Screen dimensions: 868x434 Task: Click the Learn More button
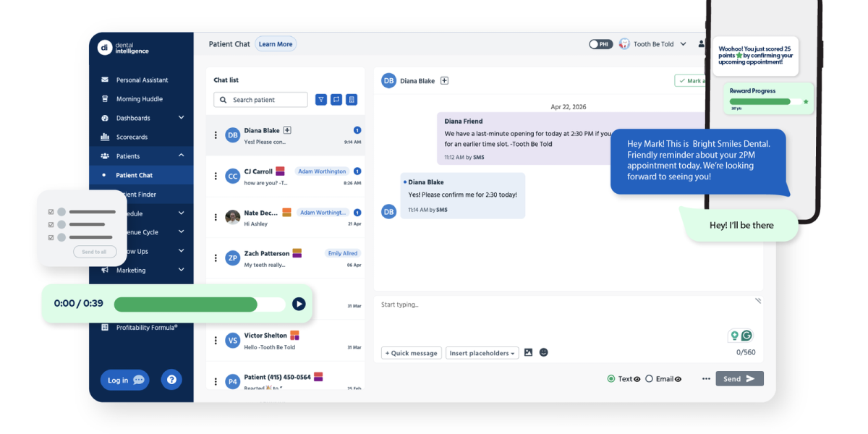(x=276, y=44)
